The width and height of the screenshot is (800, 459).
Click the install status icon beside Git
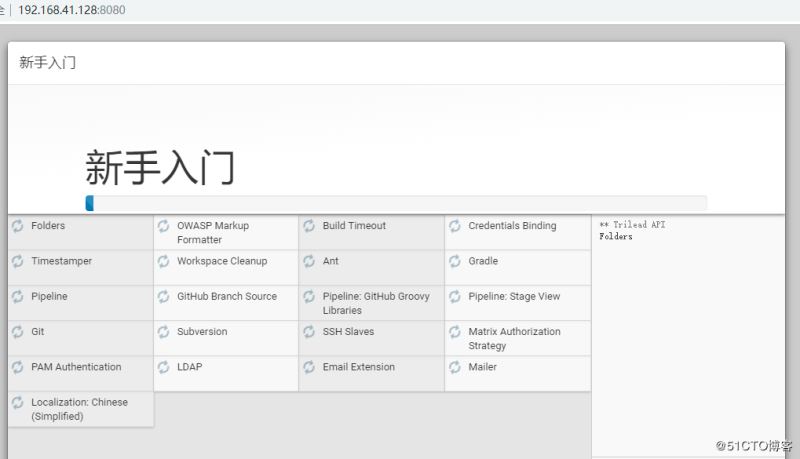pos(18,332)
